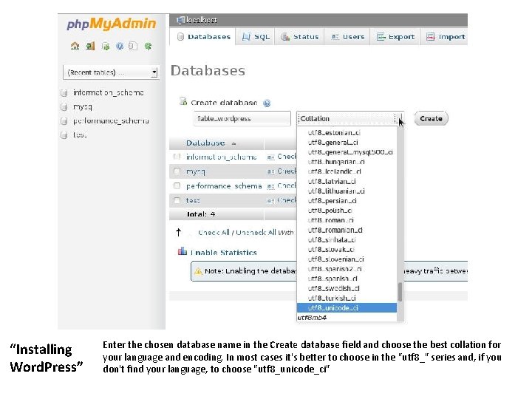Click the collation list scrollbar thumb

coord(400,292)
